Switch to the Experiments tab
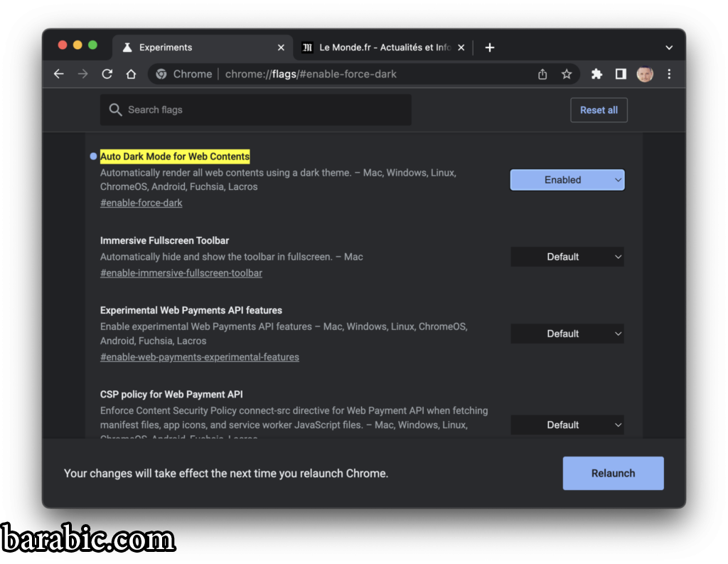Screen dimensions: 728x564 click(203, 48)
